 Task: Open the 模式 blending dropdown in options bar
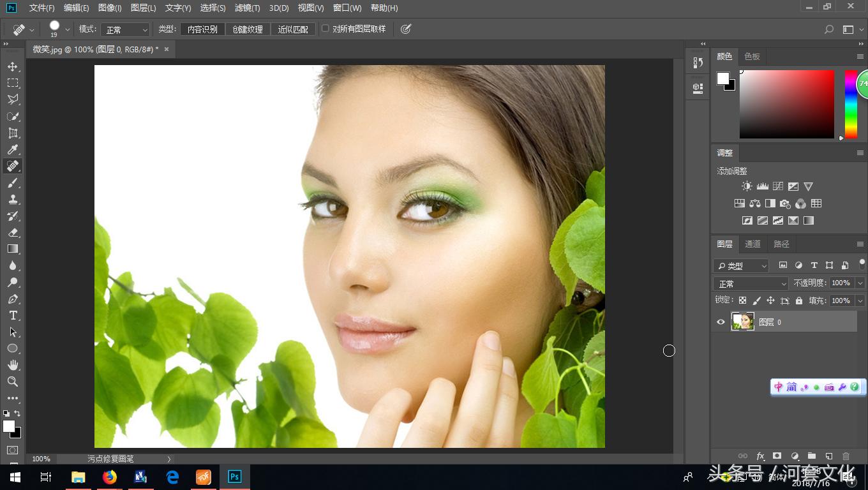coord(125,29)
